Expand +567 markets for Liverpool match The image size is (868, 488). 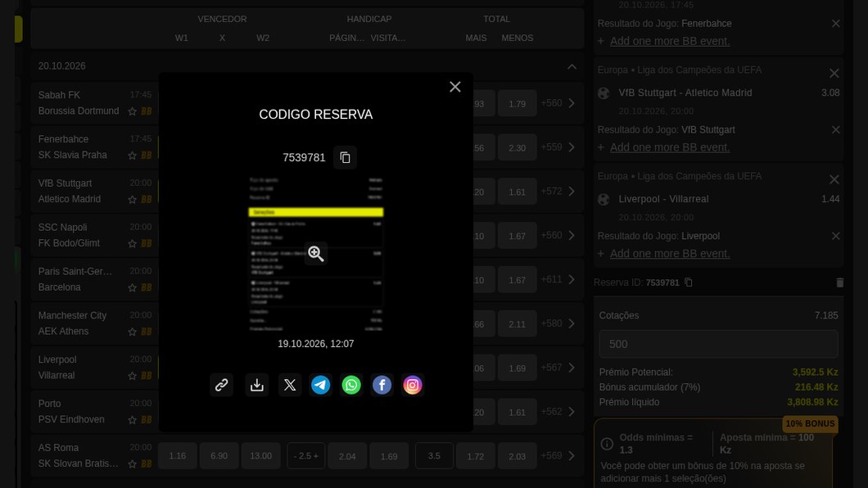pyautogui.click(x=558, y=368)
